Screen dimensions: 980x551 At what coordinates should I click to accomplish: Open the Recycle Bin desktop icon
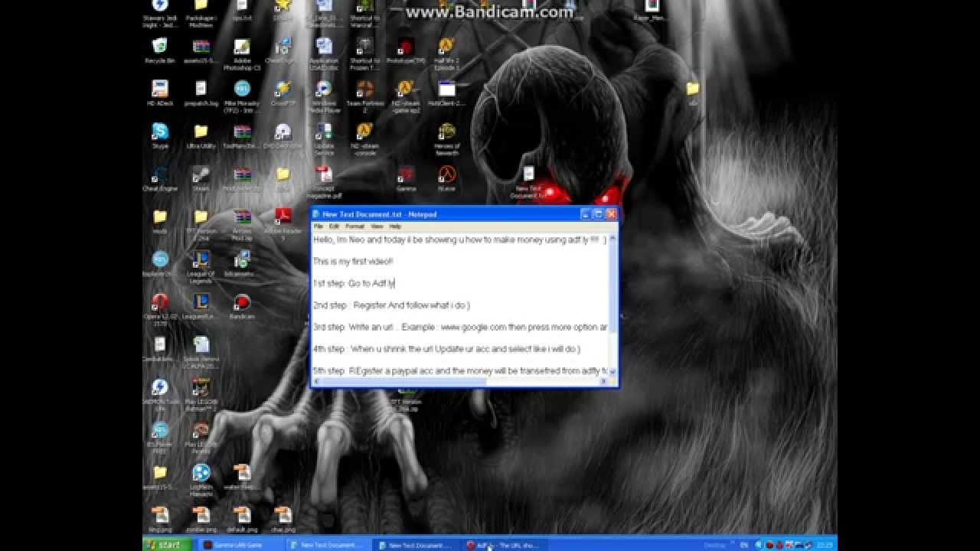click(160, 51)
